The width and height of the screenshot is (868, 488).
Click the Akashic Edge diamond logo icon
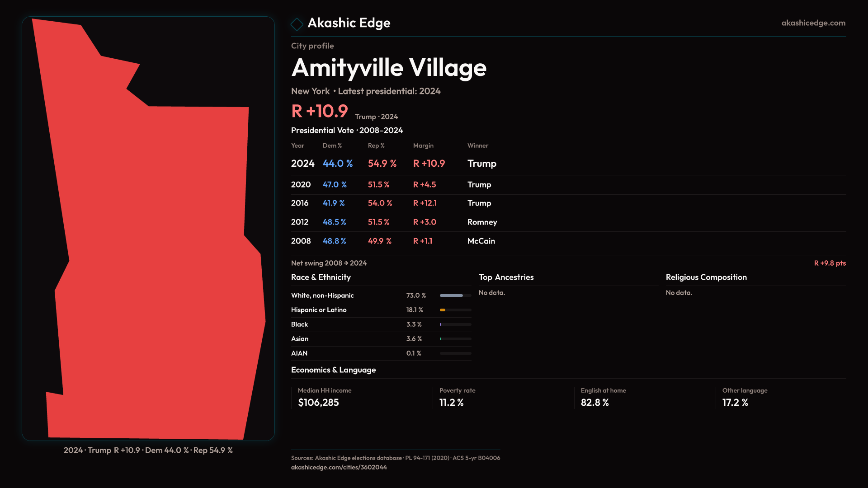297,24
